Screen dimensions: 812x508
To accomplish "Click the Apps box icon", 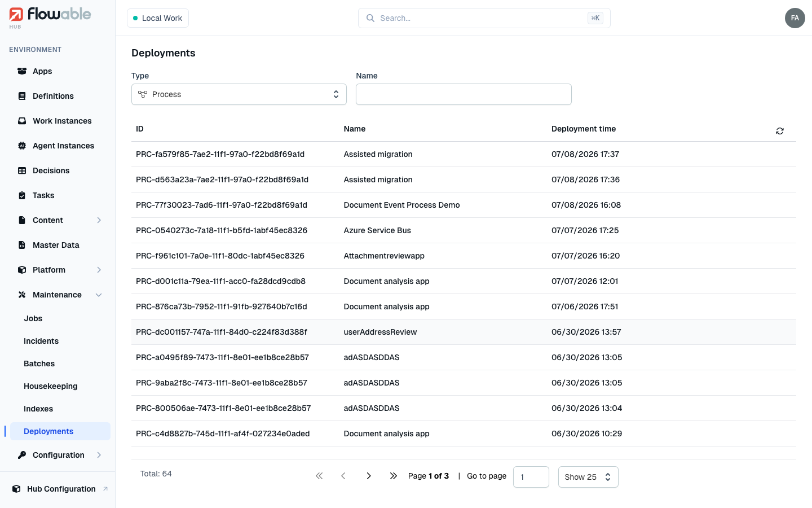I will [22, 71].
